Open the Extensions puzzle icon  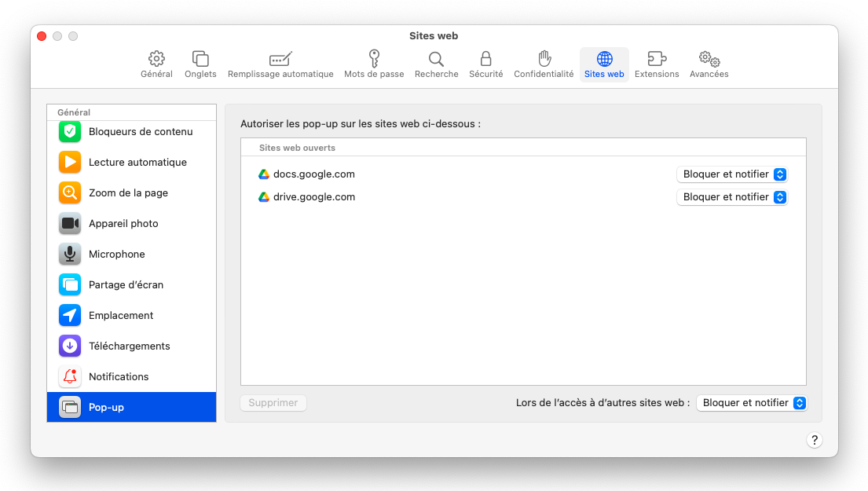[657, 60]
